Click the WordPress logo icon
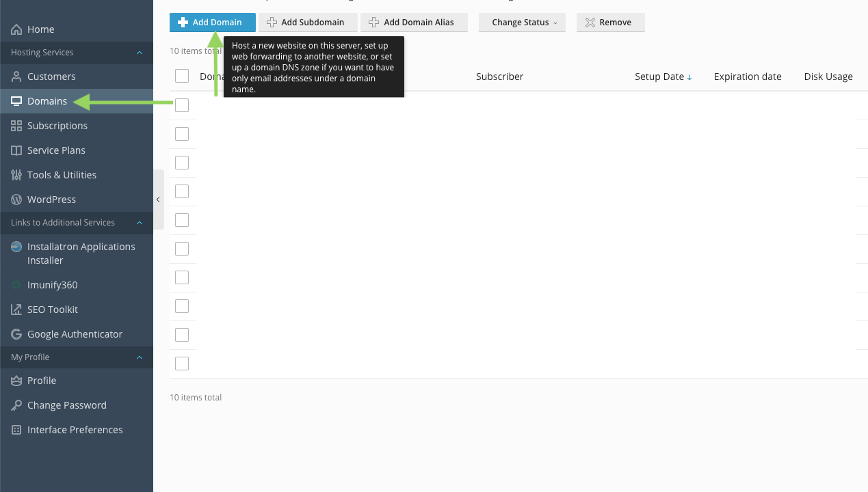Viewport: 868px width, 492px height. pos(16,200)
